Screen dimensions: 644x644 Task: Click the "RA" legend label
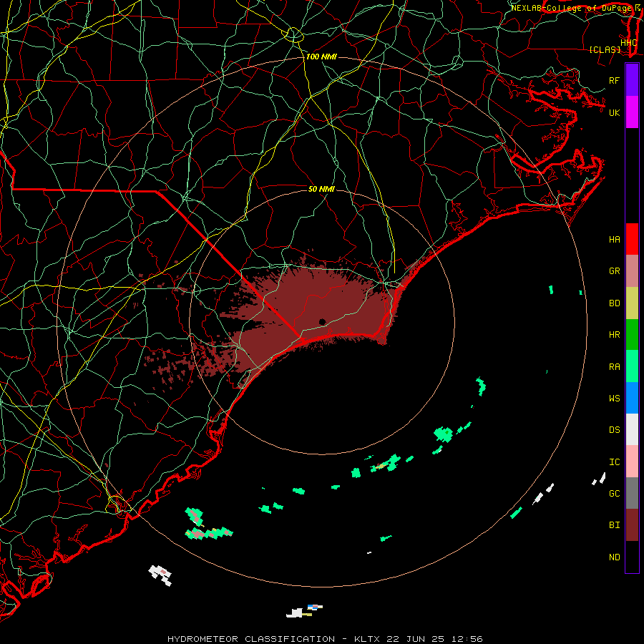click(x=615, y=367)
